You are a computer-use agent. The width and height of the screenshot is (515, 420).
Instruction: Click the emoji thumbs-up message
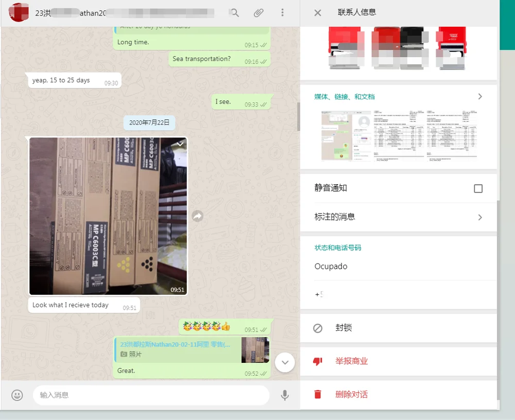tap(225, 327)
